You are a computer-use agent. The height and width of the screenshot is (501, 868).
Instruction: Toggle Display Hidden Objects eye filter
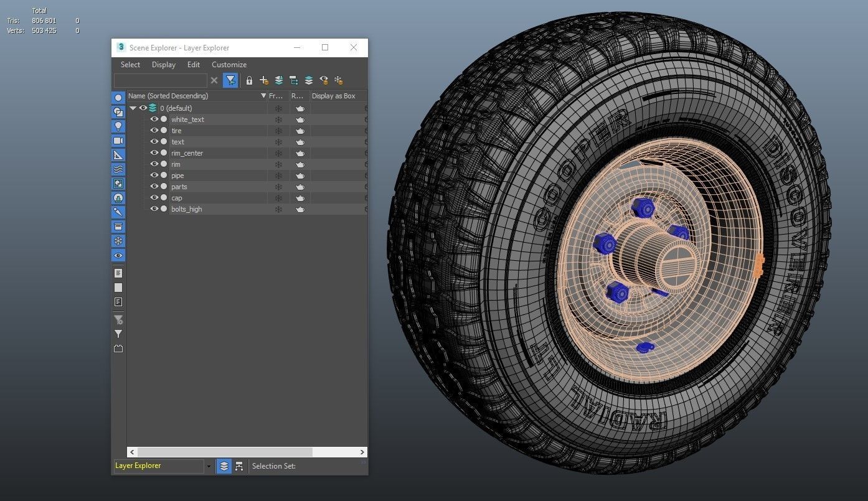118,255
